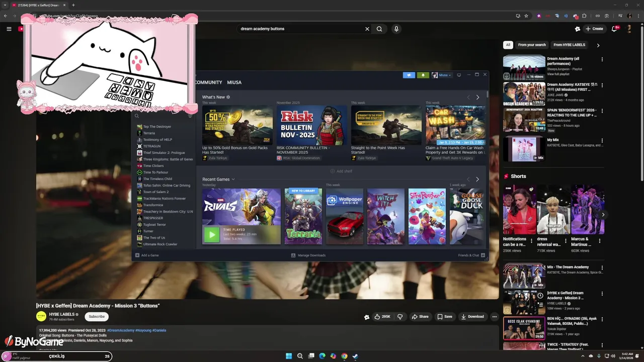
Task: Open KATSEYE All Missions video options
Action: (602, 85)
